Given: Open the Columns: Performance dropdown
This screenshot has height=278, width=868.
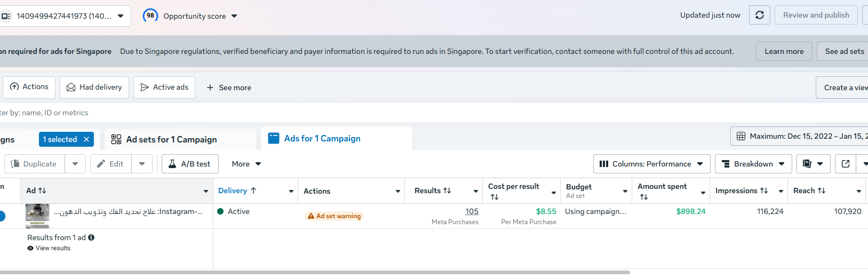Looking at the screenshot, I should click(x=651, y=164).
